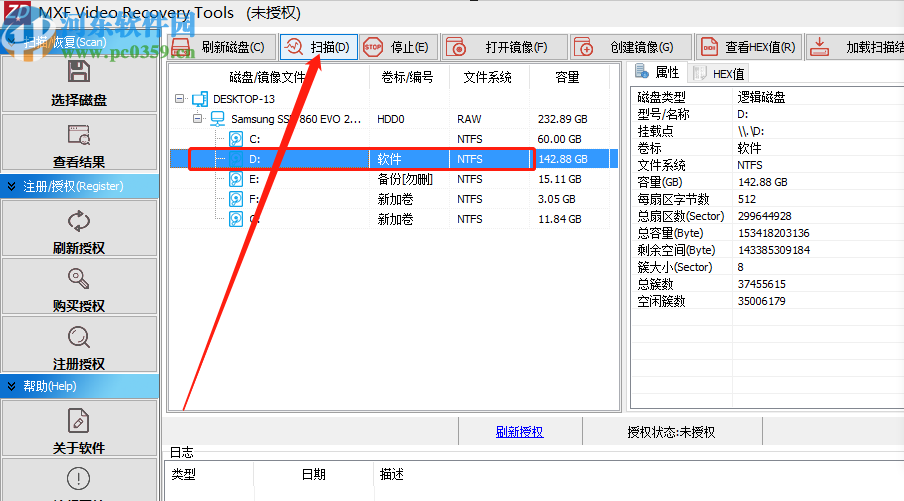Collapse the Samsung SSD 860 EVO node
The height and width of the screenshot is (501, 904).
[197, 119]
